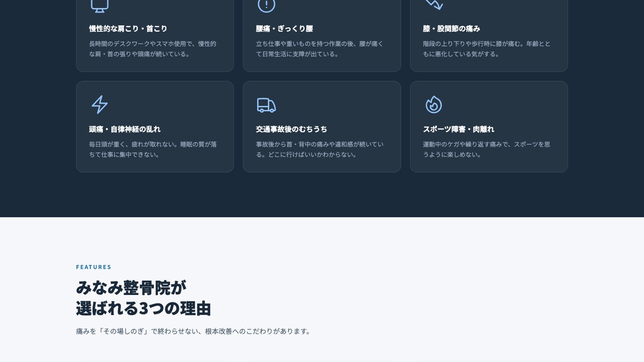
Task: Select the 頭痛・自律神経の乱れ card title
Action: pyautogui.click(x=125, y=129)
